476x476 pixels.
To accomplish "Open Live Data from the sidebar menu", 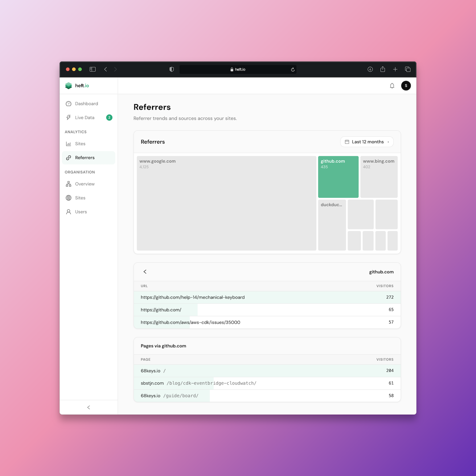I will (85, 117).
